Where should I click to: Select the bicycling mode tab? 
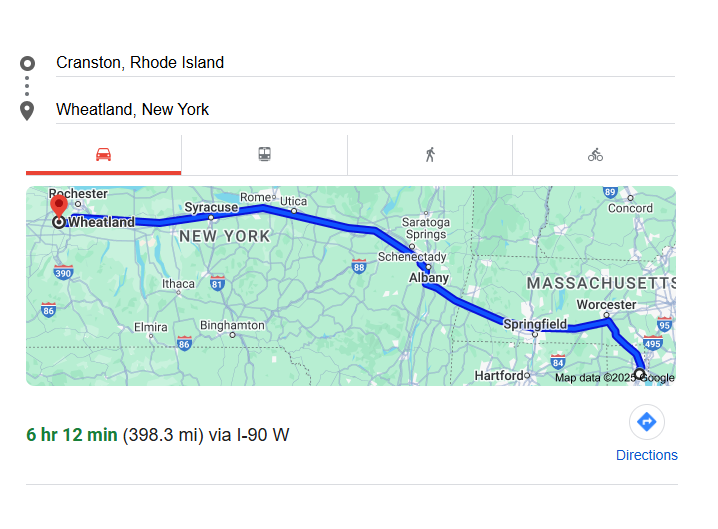point(595,155)
